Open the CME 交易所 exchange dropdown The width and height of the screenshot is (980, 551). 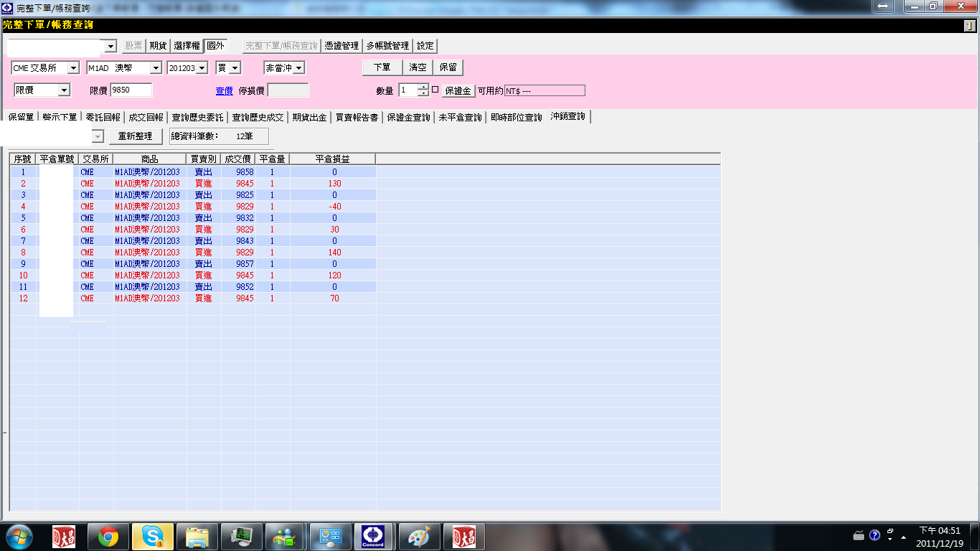pos(73,68)
